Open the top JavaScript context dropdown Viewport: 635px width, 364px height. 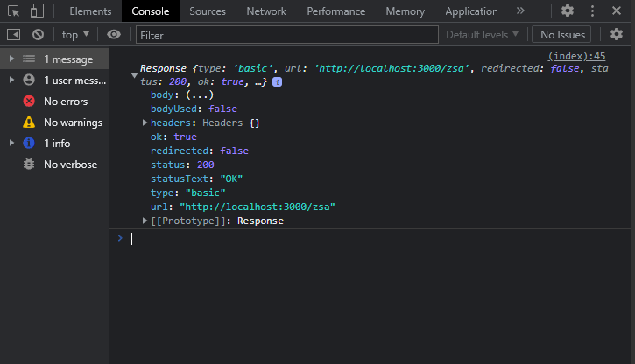75,35
